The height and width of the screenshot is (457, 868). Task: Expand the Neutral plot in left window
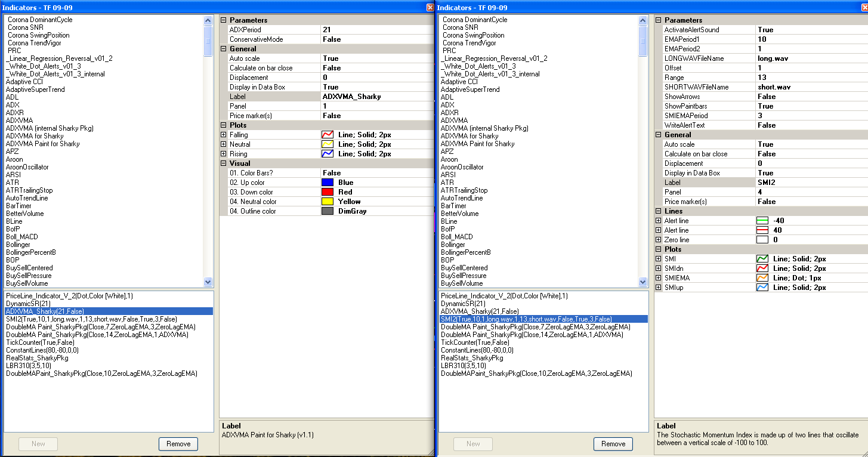coord(224,144)
